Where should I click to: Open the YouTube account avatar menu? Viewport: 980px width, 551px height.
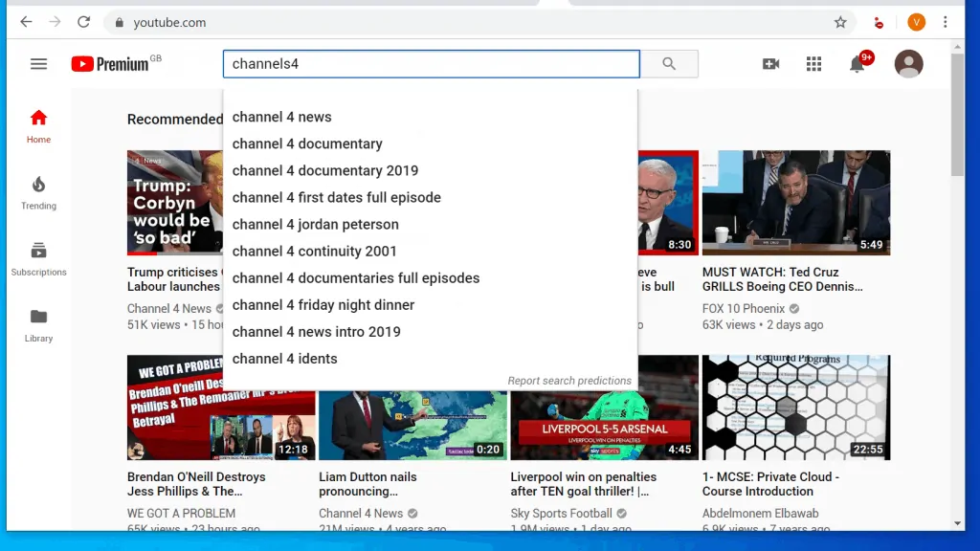pyautogui.click(x=909, y=64)
